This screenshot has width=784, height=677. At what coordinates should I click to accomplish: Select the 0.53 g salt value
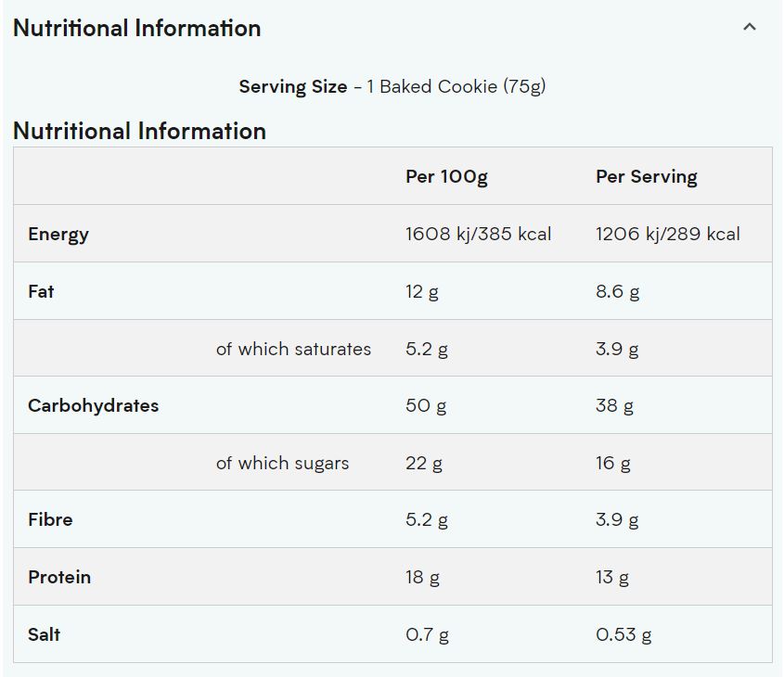tap(623, 634)
